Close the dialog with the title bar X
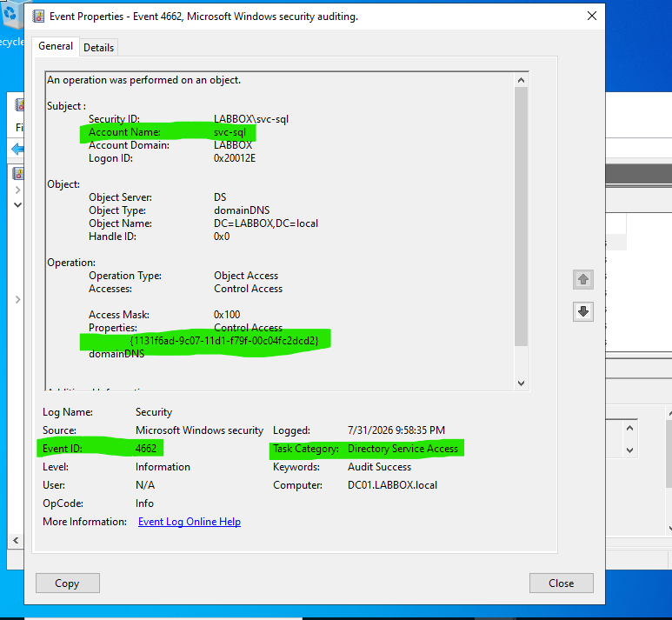This screenshot has width=672, height=620. 591,16
